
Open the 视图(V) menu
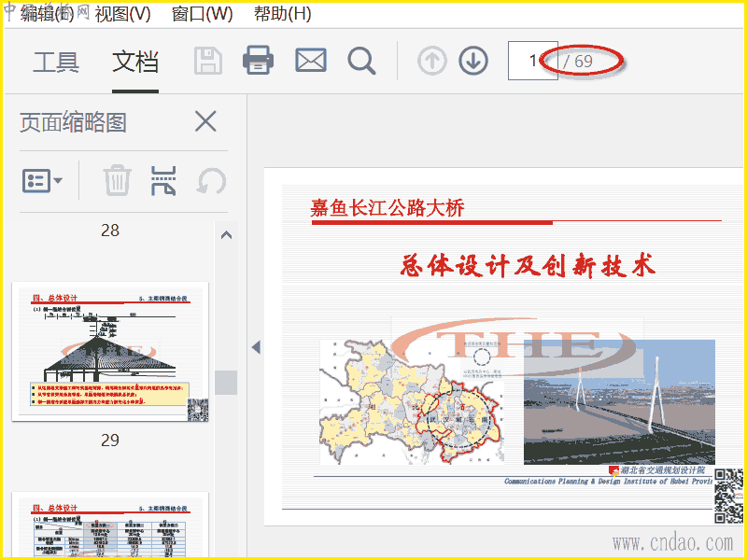123,14
